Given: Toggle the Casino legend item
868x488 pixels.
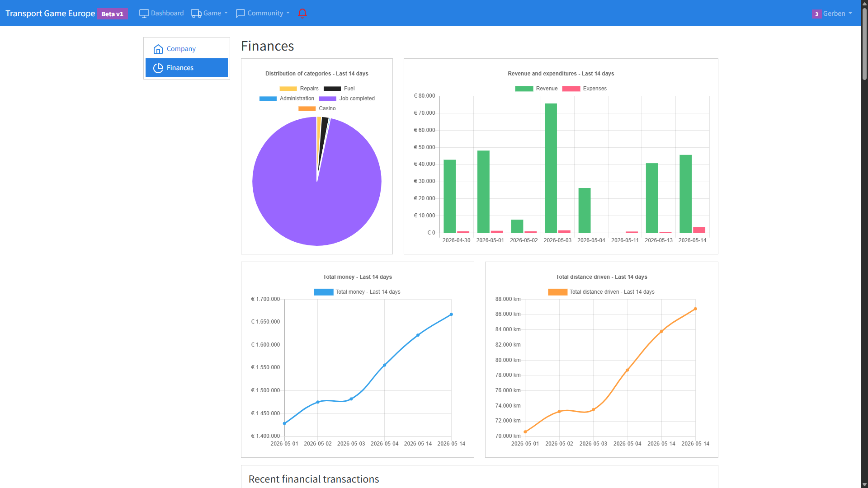Looking at the screenshot, I should pyautogui.click(x=317, y=108).
